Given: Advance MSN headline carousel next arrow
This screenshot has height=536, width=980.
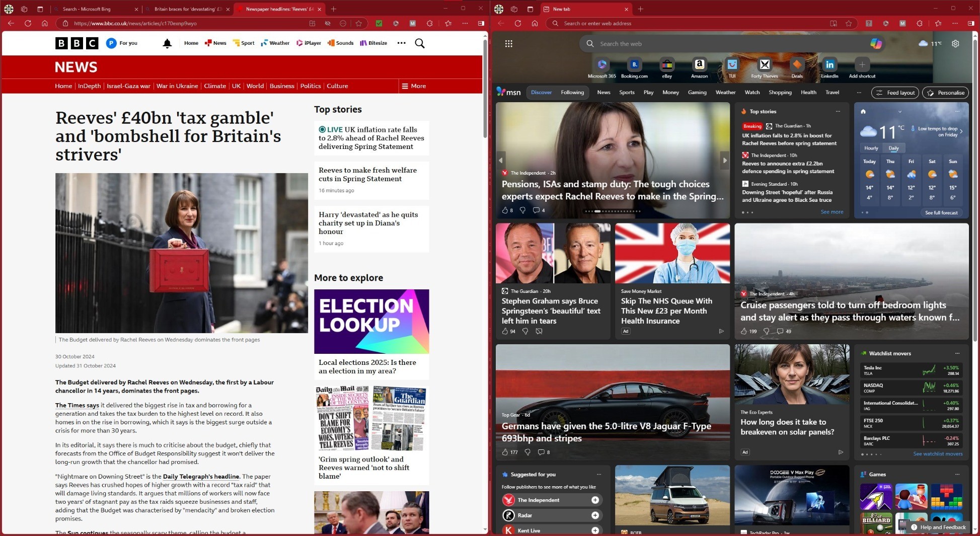Looking at the screenshot, I should click(x=725, y=161).
